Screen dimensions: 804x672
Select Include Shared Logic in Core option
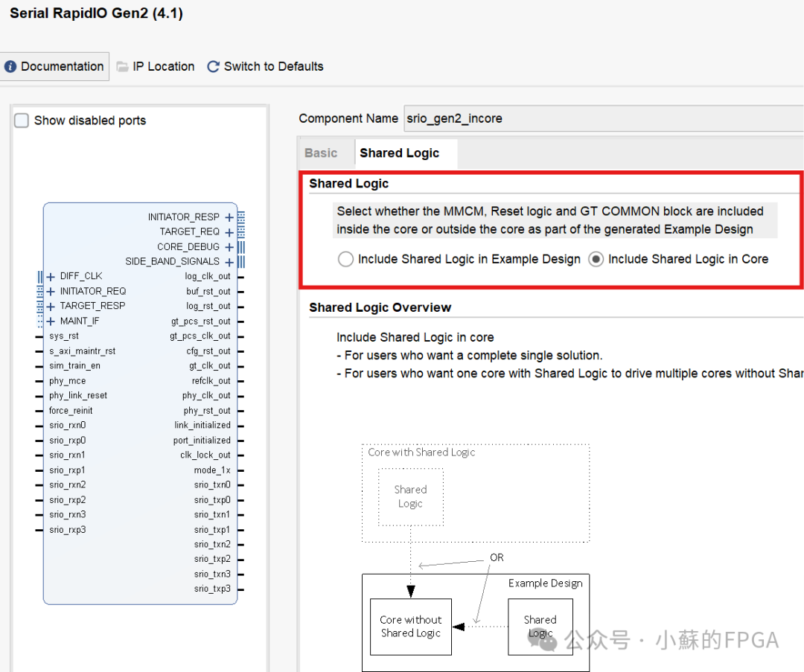coord(596,259)
